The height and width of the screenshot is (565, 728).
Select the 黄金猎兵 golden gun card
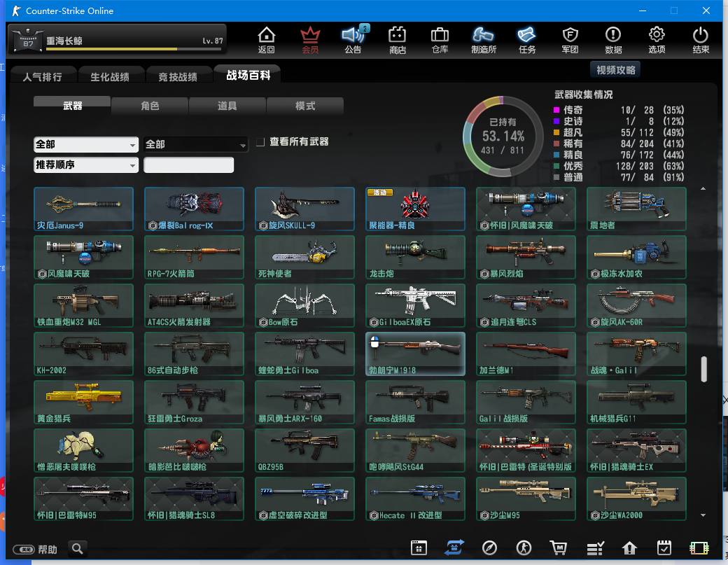pos(83,402)
